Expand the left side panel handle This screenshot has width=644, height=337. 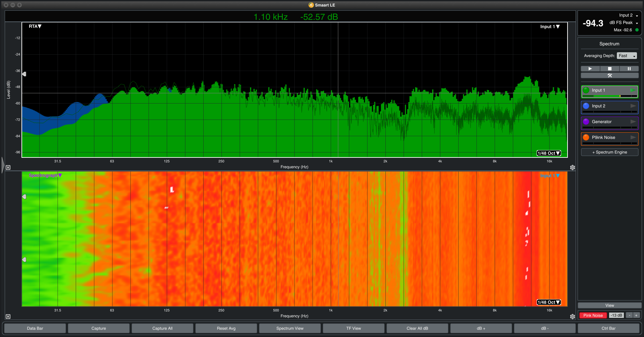tap(3, 165)
